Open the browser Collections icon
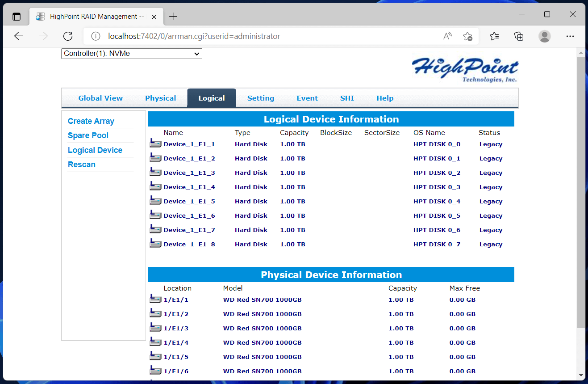This screenshot has width=588, height=384. pyautogui.click(x=519, y=36)
